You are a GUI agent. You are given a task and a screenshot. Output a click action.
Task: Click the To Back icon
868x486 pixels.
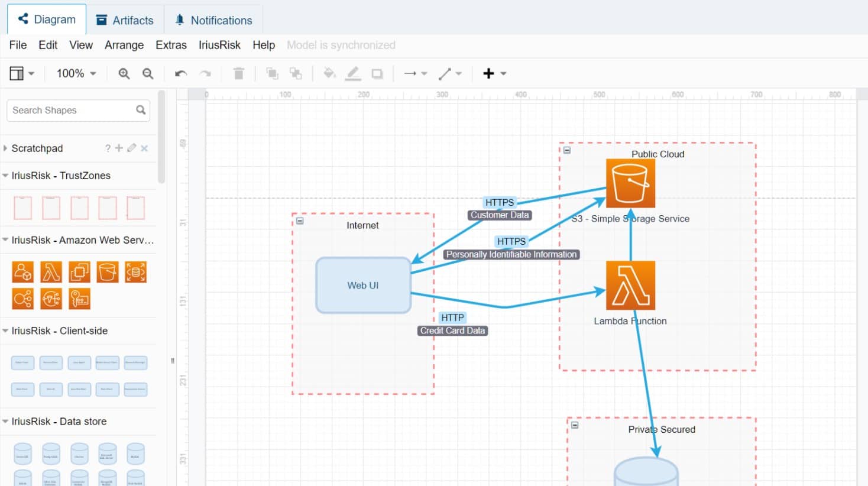tap(296, 73)
